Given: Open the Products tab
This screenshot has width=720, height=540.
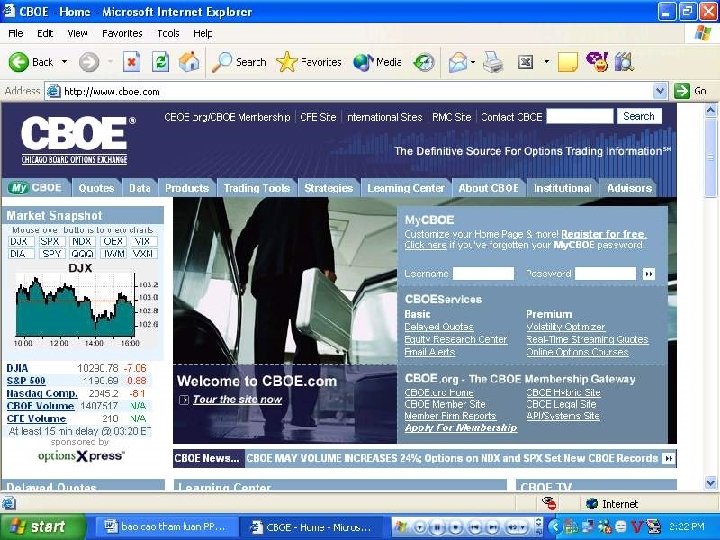Looking at the screenshot, I should pos(187,188).
